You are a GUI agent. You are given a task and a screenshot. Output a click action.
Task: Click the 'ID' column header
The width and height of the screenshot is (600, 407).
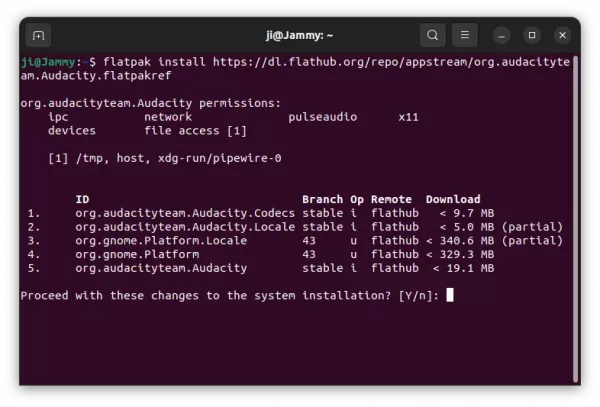(x=82, y=199)
